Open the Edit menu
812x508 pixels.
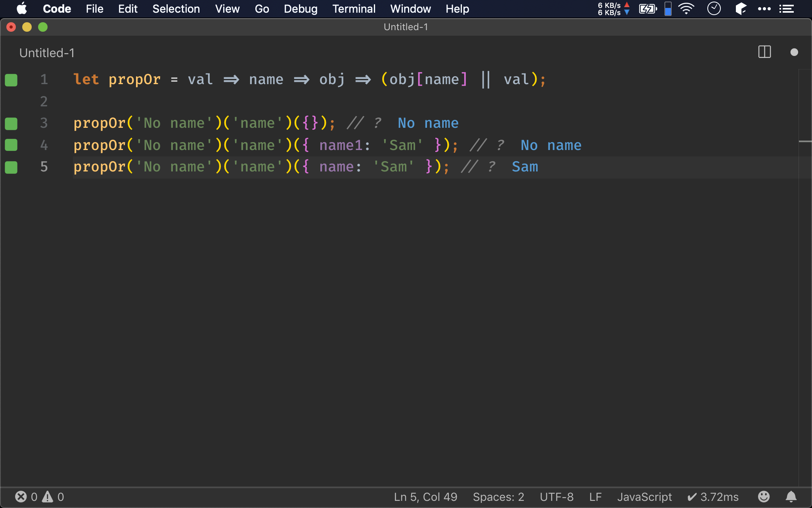click(128, 9)
